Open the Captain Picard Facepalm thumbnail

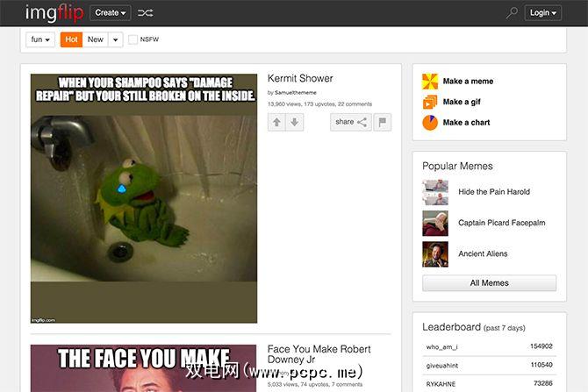435,223
